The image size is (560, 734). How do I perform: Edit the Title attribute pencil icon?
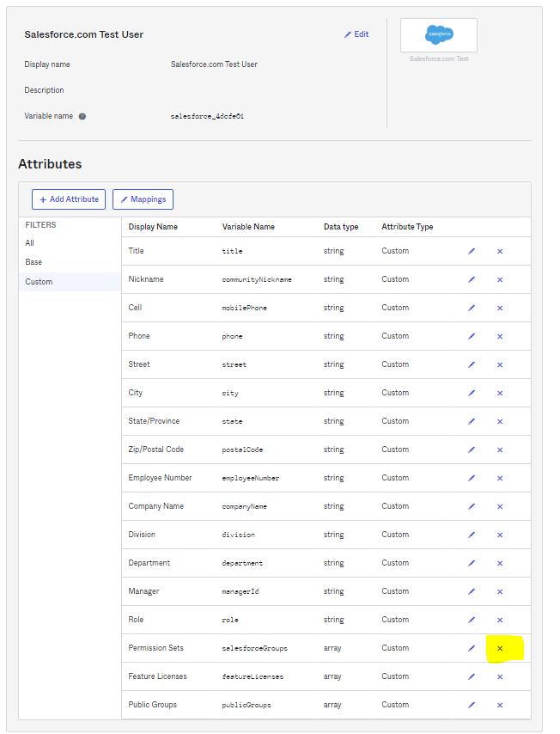[x=472, y=251]
